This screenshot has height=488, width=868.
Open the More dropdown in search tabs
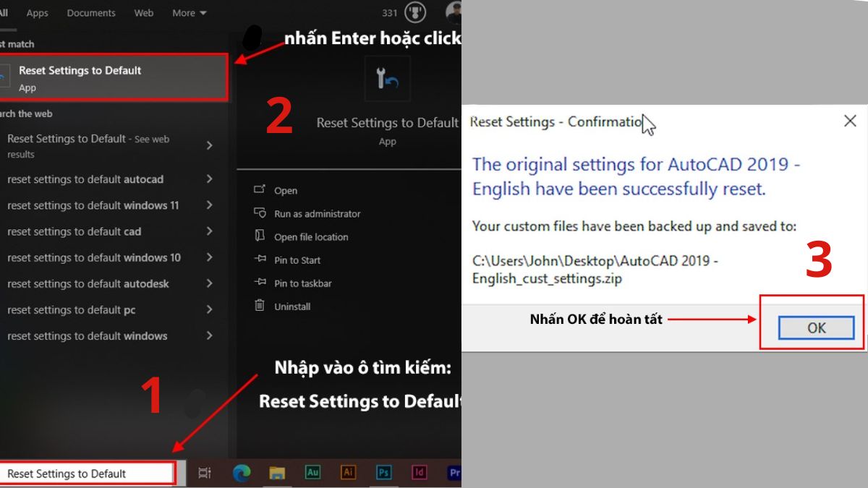tap(190, 13)
